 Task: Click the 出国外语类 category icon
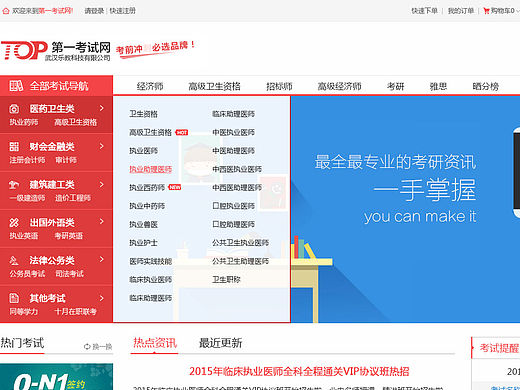[14, 222]
